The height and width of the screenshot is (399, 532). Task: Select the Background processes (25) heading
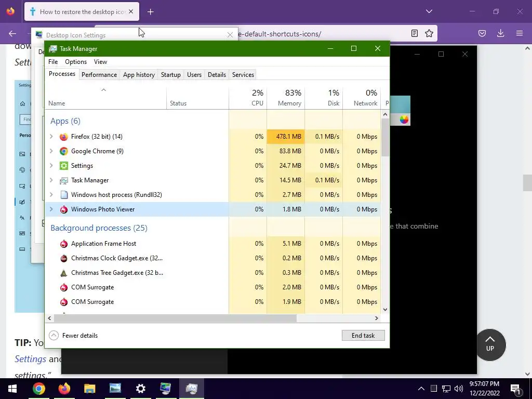point(99,228)
